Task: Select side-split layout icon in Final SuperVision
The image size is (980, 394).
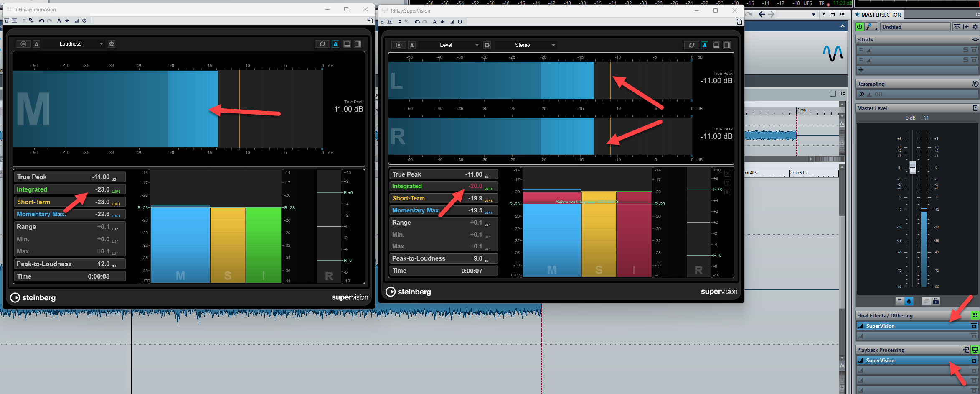Action: [x=358, y=44]
